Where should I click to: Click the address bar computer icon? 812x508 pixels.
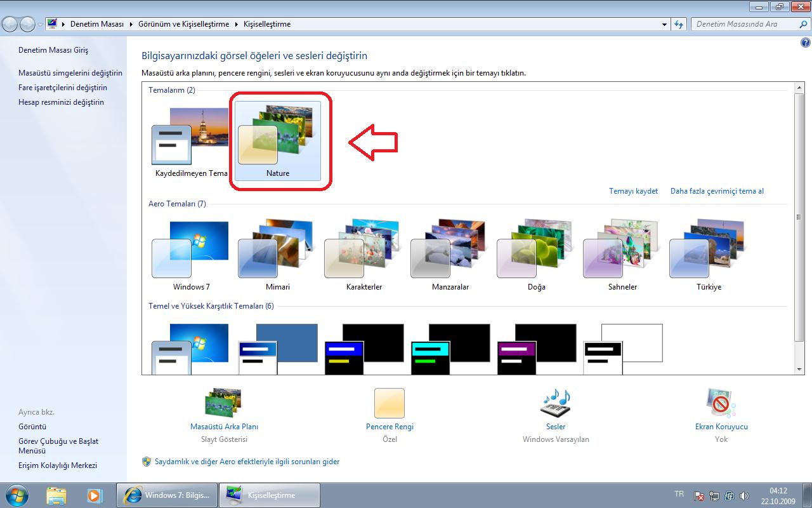53,24
